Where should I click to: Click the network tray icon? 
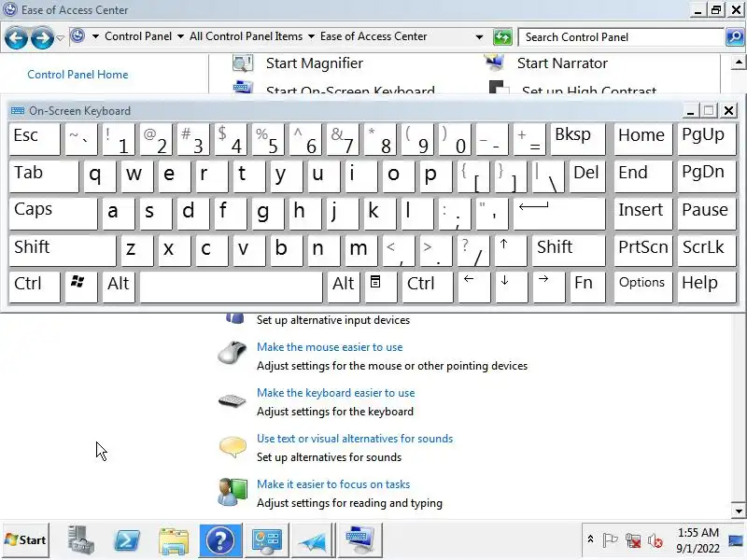pos(633,540)
